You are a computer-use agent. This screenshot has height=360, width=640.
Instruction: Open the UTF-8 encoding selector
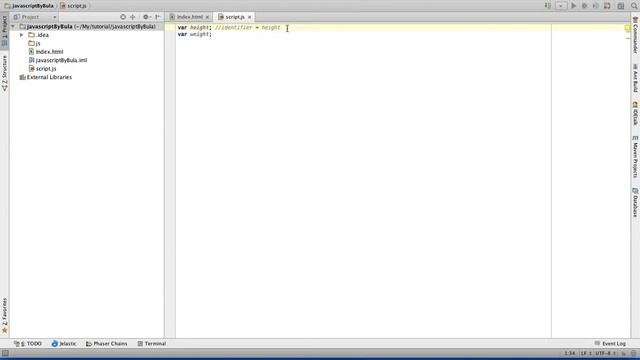click(605, 353)
